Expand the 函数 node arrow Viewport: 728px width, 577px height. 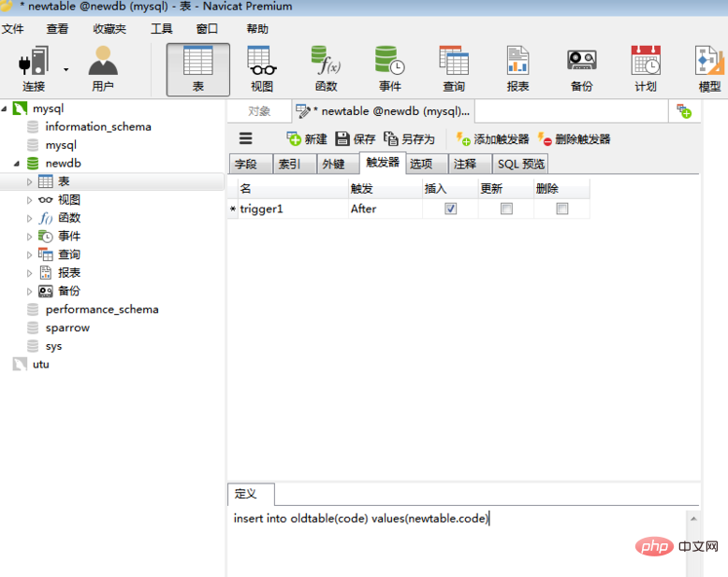pos(29,219)
